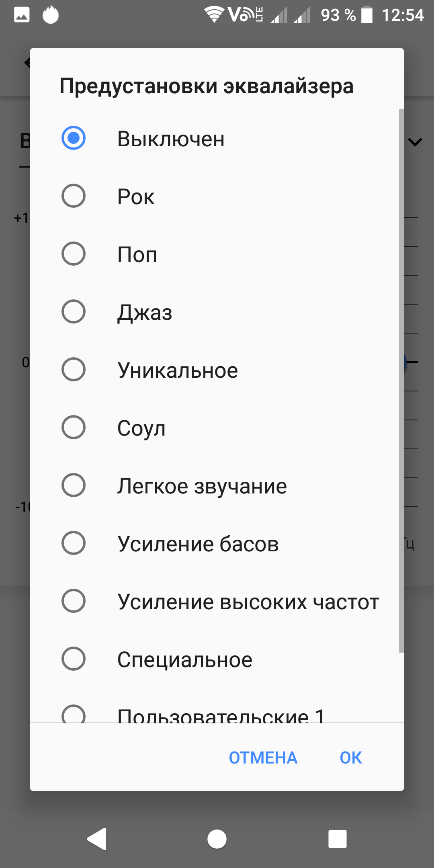Tap the picture notification icon in status bar
434x868 pixels.
click(22, 15)
